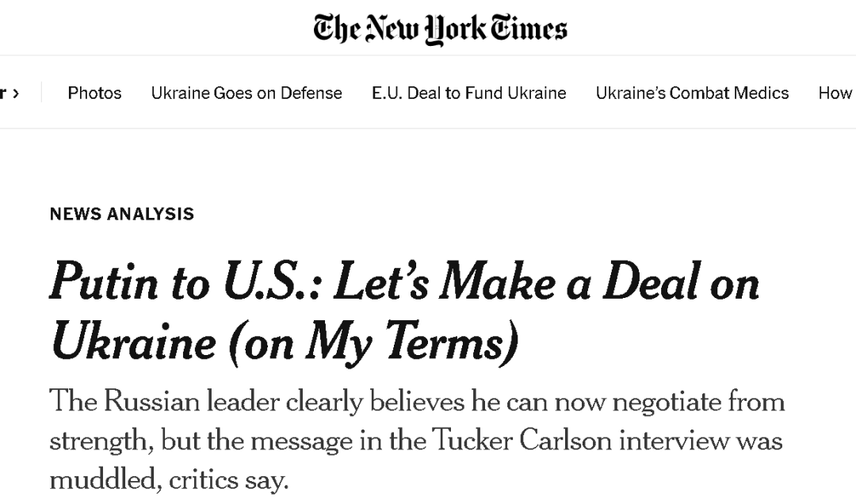
Task: Click the cut-off "How" nav item
Action: click(836, 93)
